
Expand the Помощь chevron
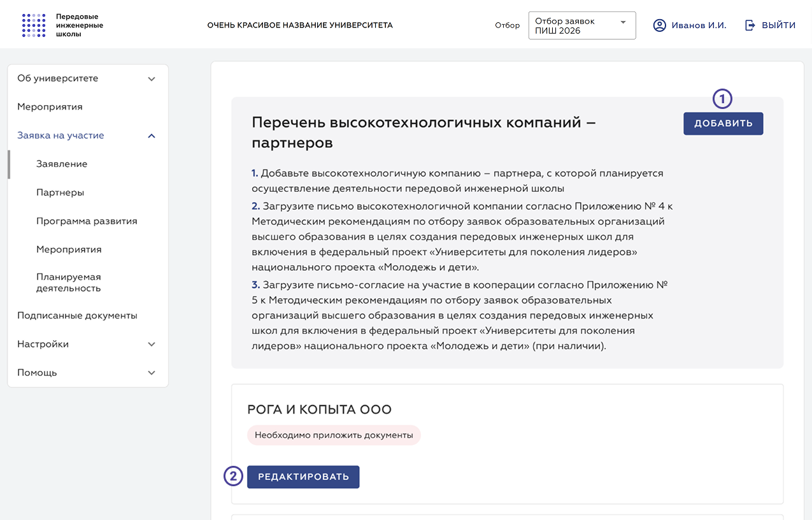pos(152,373)
